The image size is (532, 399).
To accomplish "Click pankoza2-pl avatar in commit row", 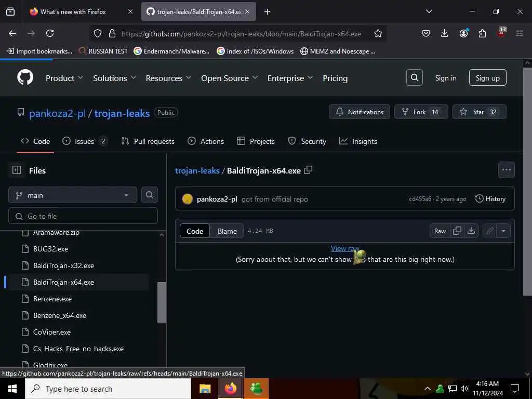I will [x=187, y=199].
